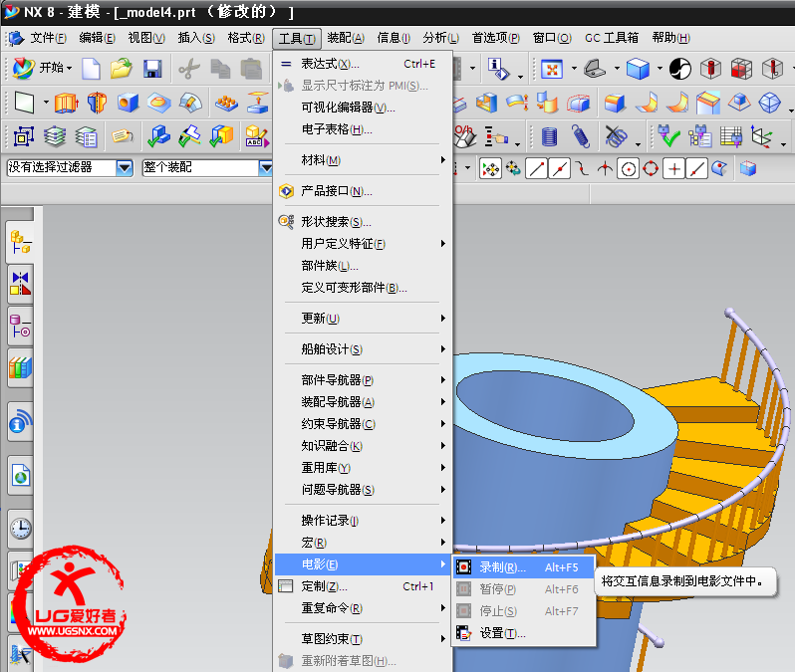The image size is (795, 672).
Task: Open a file with the folder icon
Action: pos(122,69)
